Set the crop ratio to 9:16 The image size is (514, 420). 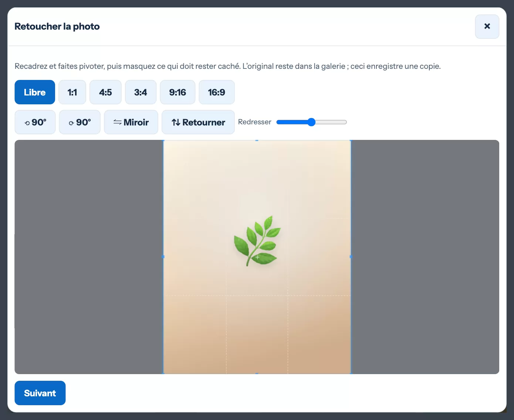tap(177, 92)
